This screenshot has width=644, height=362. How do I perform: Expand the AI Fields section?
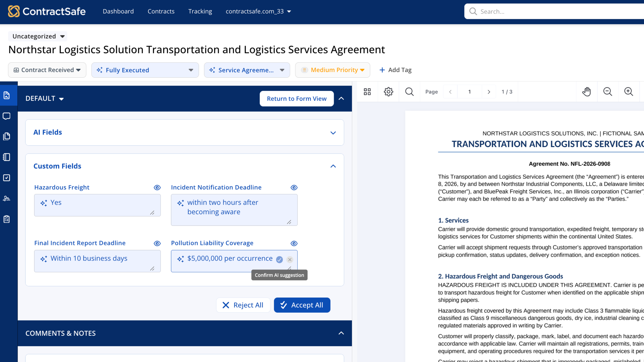pos(333,133)
